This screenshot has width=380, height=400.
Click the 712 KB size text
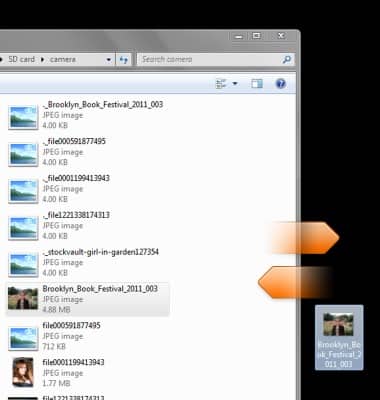click(54, 347)
